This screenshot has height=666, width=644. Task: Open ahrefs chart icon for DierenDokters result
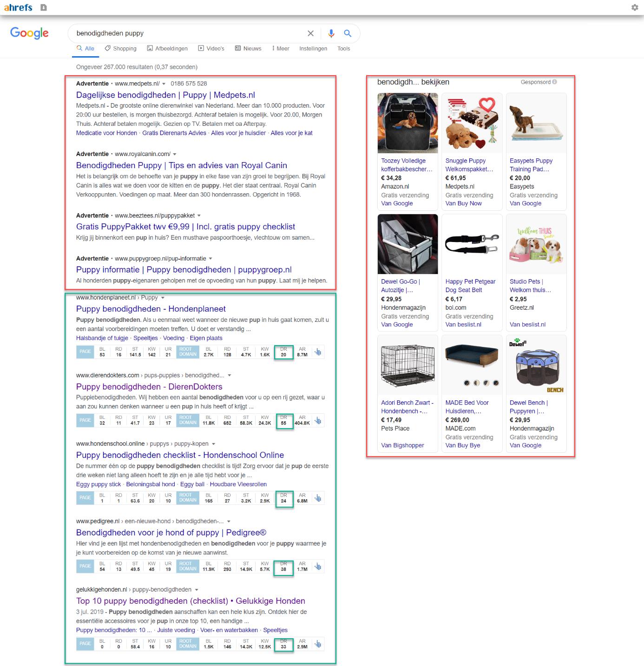(318, 421)
